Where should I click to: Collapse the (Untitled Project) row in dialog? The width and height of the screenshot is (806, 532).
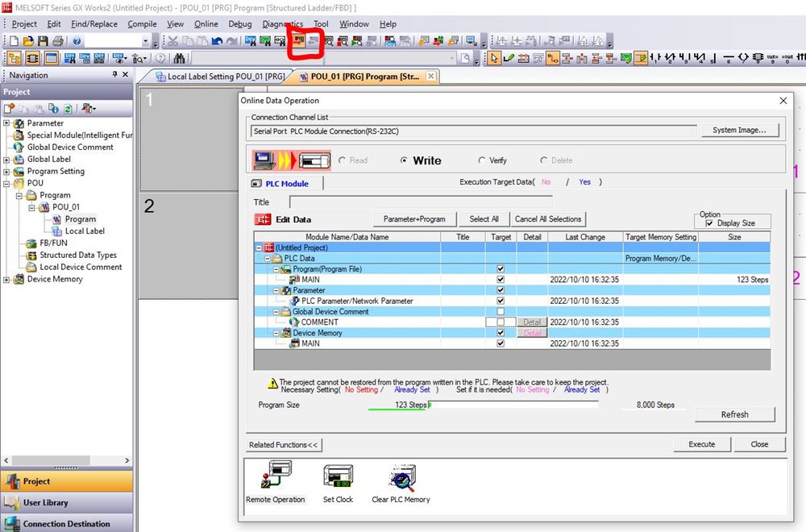point(259,247)
